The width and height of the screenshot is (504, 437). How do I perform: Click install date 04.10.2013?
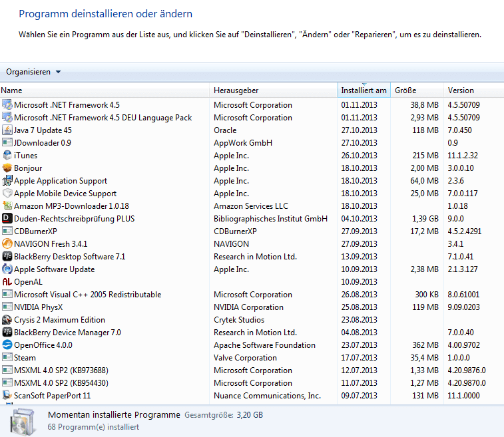[359, 219]
